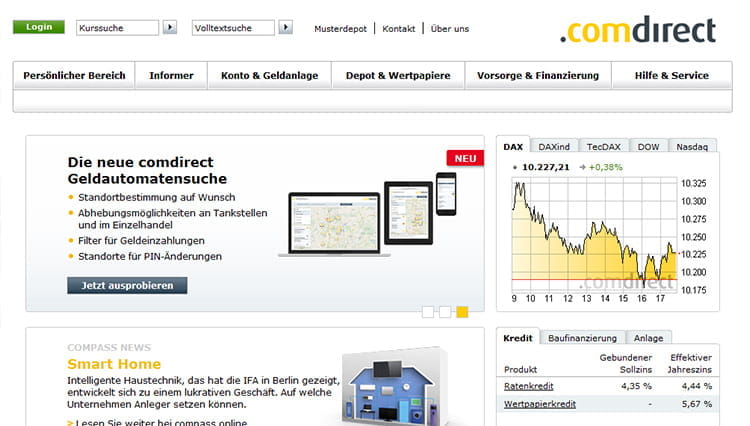Switch to the DAX chart tab

coord(513,147)
